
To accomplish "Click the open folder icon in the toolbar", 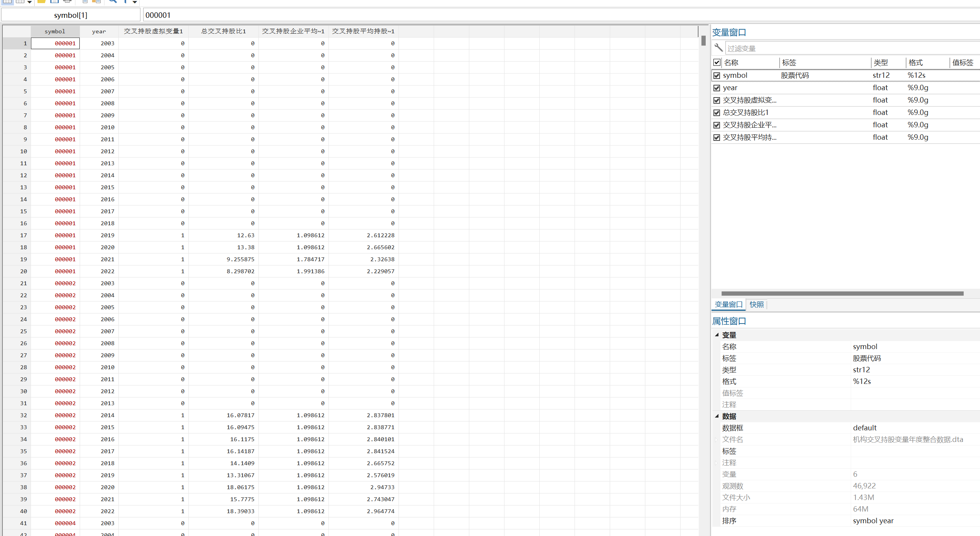I will [x=41, y=2].
